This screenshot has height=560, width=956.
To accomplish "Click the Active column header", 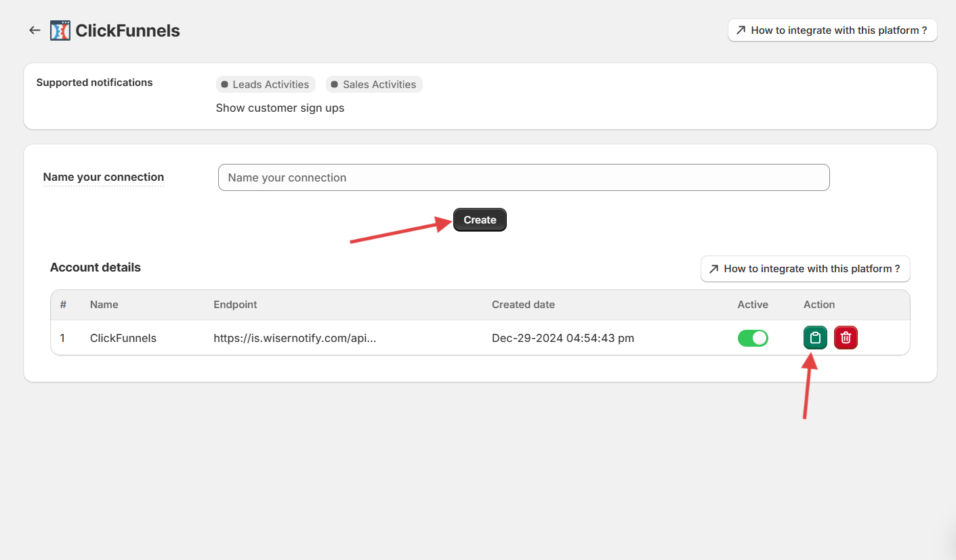I will tap(753, 305).
